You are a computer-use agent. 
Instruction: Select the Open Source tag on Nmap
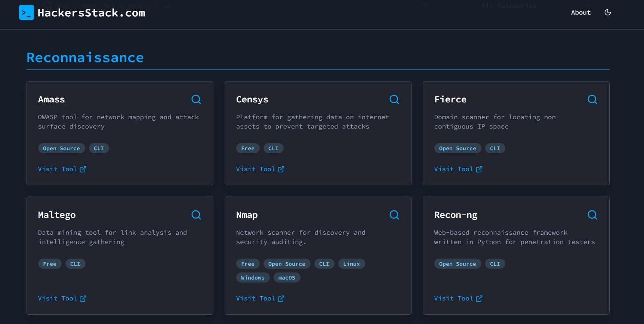(x=287, y=264)
